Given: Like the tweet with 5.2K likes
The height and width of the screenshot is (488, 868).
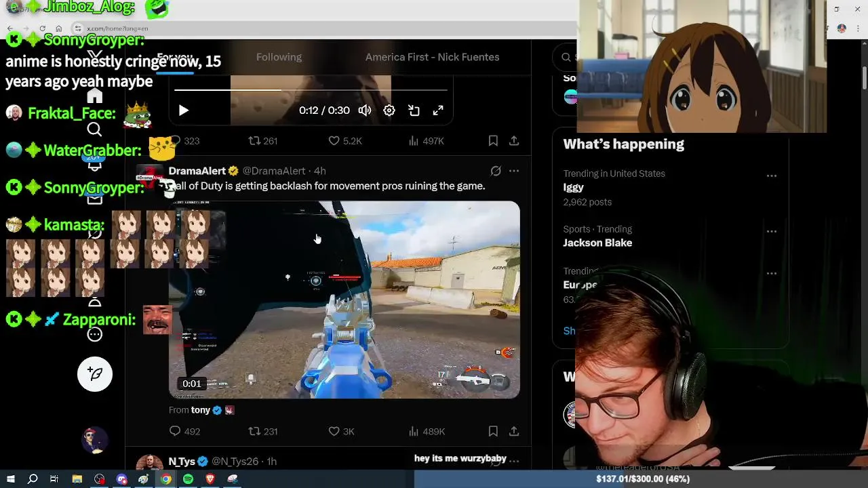Looking at the screenshot, I should (345, 141).
